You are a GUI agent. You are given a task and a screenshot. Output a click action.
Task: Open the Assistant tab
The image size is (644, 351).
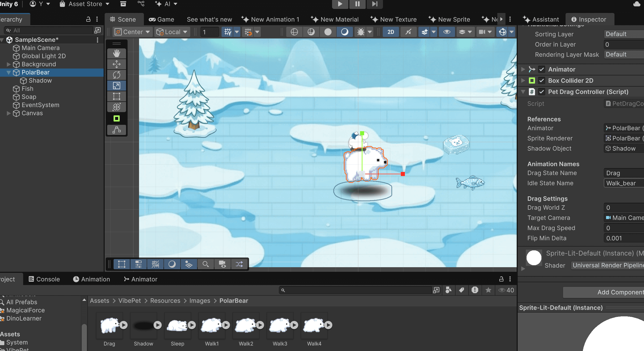[541, 19]
